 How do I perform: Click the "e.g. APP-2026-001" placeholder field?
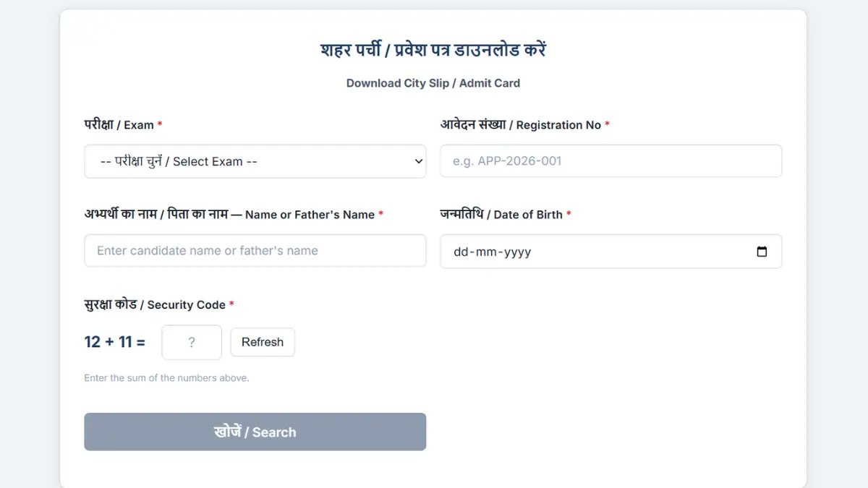click(x=611, y=160)
